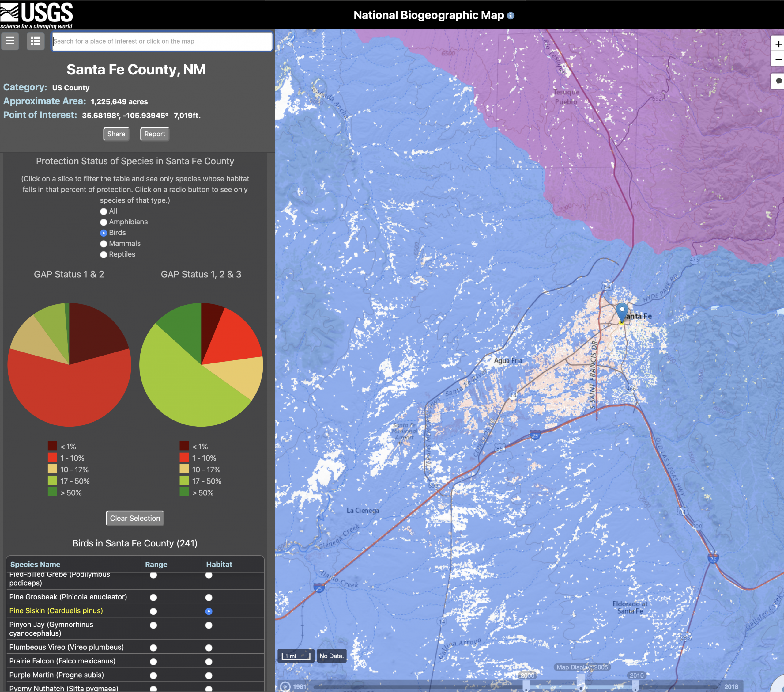Screen dimensions: 784x692
Task: Choose the All species radio option
Action: (104, 211)
